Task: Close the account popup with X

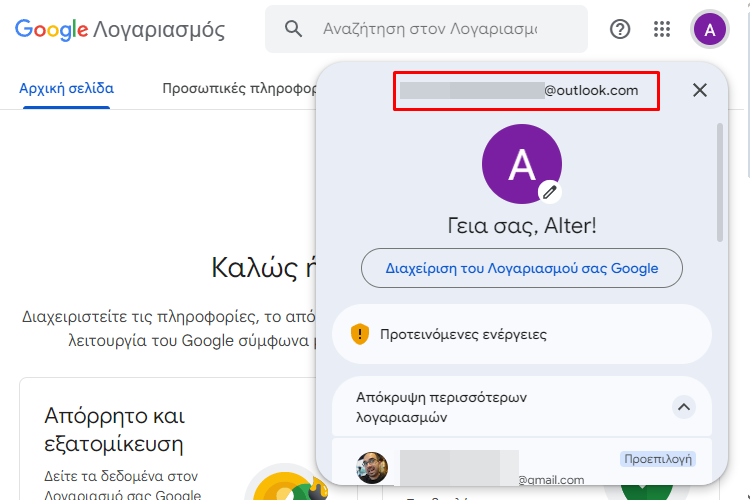Action: pyautogui.click(x=700, y=90)
